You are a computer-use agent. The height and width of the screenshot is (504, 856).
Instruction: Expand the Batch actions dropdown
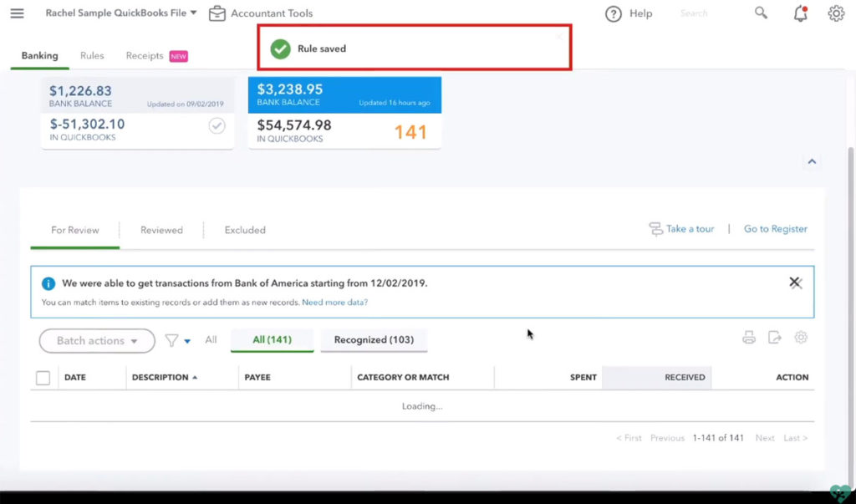[x=97, y=341]
